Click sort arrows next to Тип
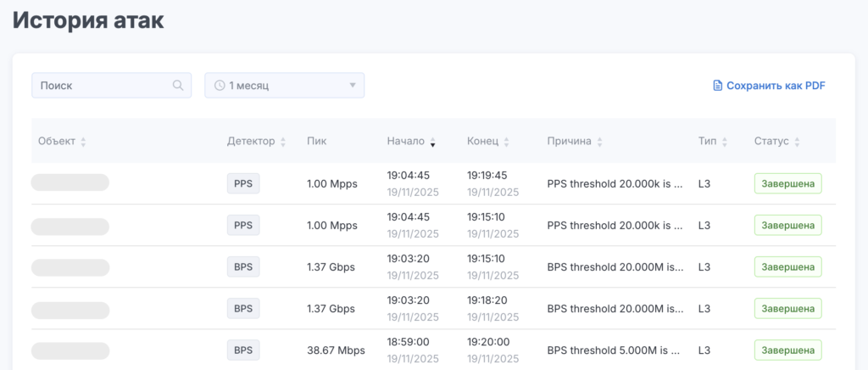 (725, 142)
